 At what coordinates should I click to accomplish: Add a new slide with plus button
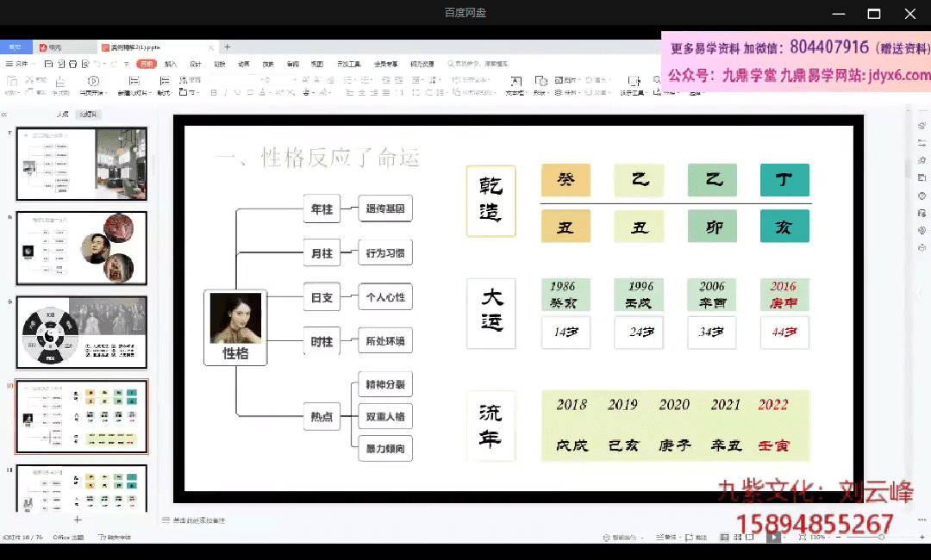click(x=78, y=520)
